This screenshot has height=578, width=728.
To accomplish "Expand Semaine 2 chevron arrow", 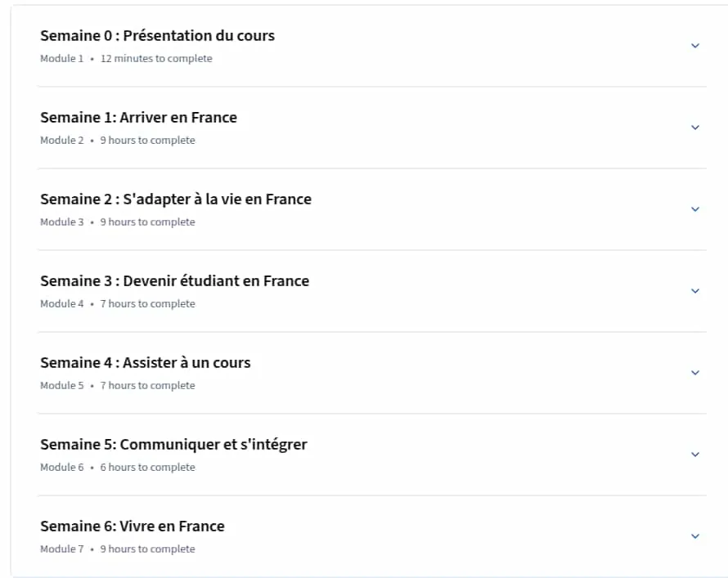I will point(695,209).
